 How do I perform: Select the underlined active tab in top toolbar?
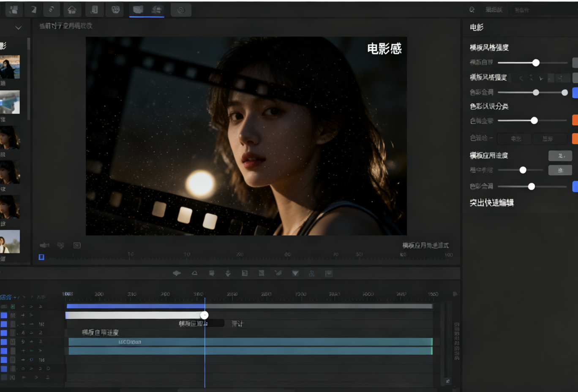pyautogui.click(x=138, y=10)
